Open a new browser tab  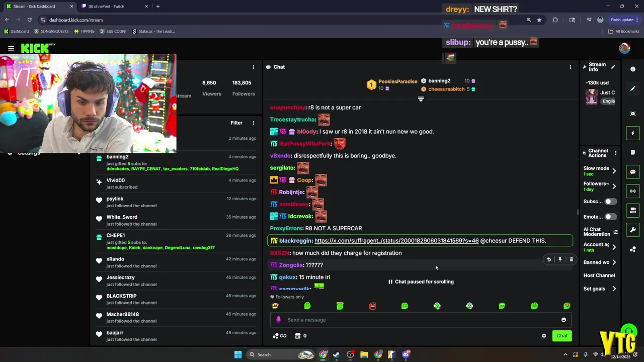coord(158,7)
